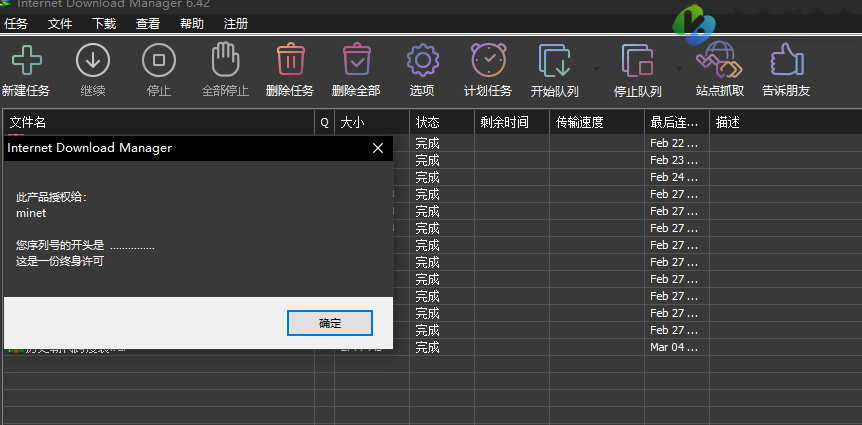Click the Stop Queue (停止队列) icon
This screenshot has width=862, height=425.
tap(637, 61)
